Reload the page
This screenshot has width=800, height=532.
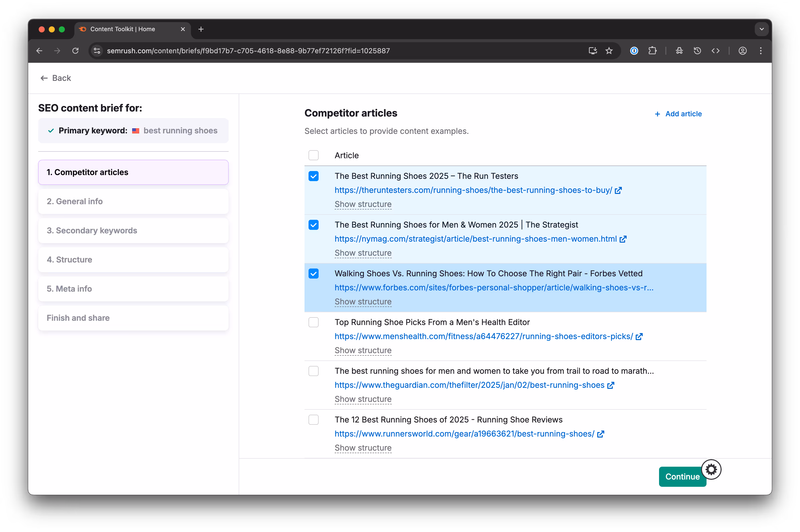tap(75, 51)
